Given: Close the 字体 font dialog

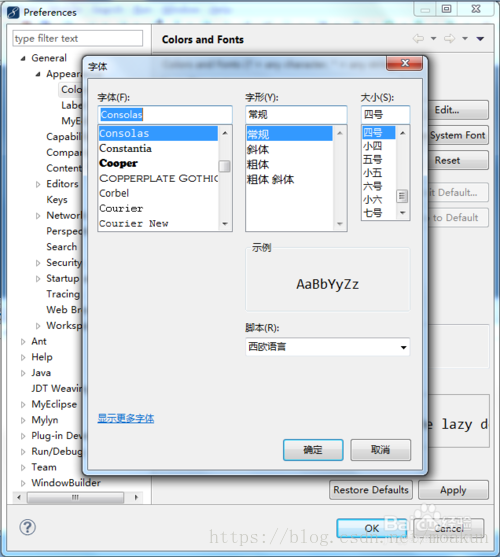Looking at the screenshot, I should 404,63.
